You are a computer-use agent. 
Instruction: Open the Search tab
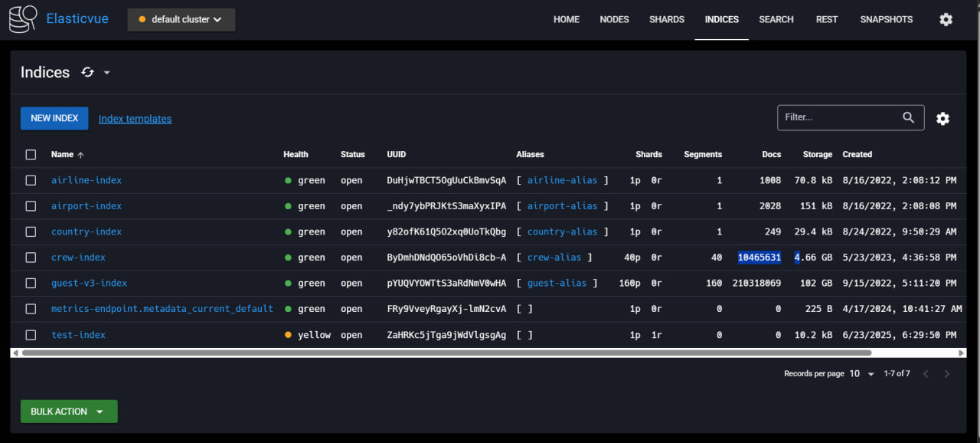[776, 19]
